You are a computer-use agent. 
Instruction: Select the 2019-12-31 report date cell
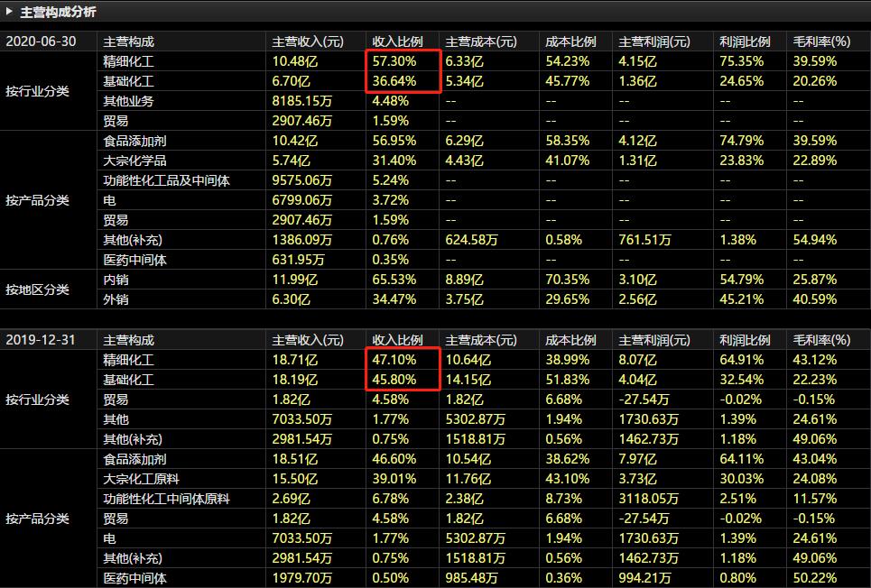point(41,340)
